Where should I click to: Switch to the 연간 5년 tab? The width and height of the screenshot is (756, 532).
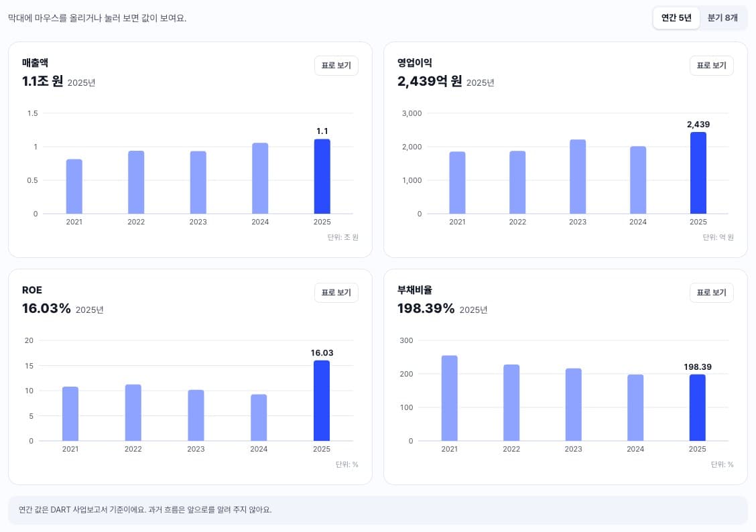[x=676, y=18]
